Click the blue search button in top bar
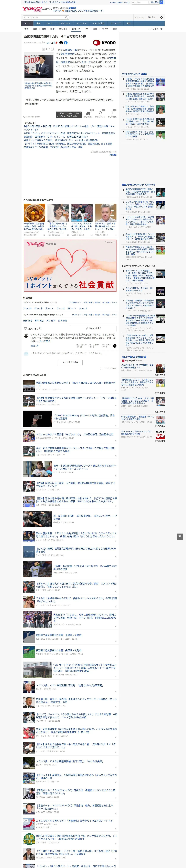The height and width of the screenshot is (868, 186). pos(161,2)
